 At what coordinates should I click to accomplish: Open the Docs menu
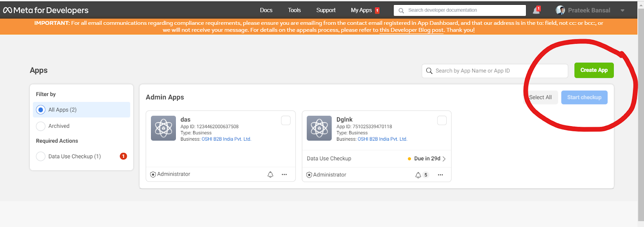click(x=266, y=10)
